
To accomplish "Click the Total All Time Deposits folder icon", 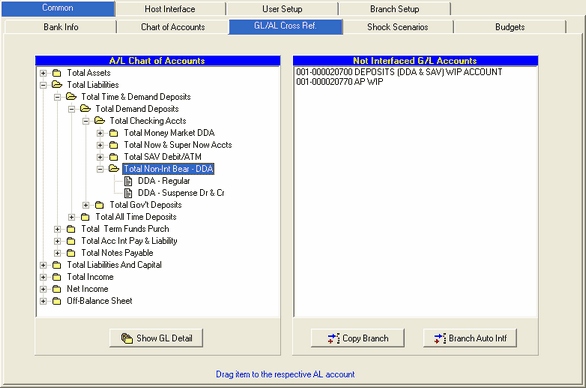I will (x=85, y=217).
